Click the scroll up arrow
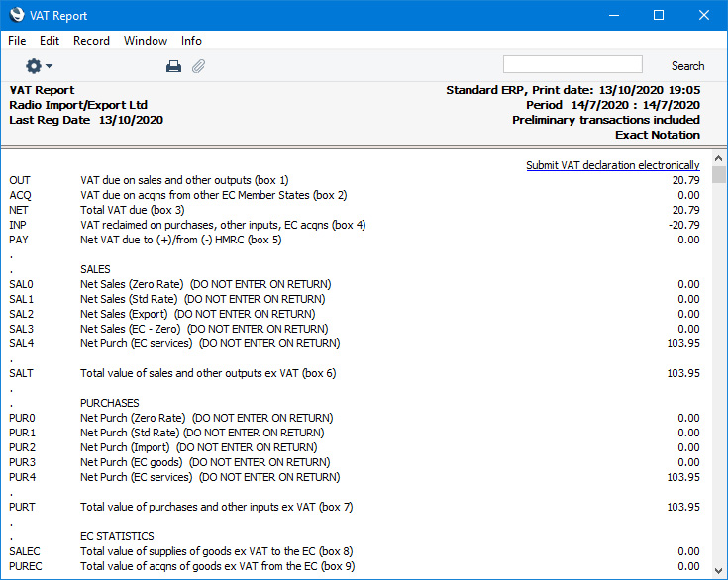The width and height of the screenshot is (728, 580). (x=718, y=158)
